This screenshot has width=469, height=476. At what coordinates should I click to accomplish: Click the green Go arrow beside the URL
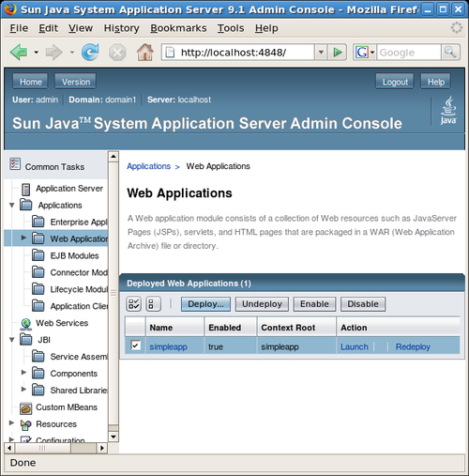(x=338, y=53)
